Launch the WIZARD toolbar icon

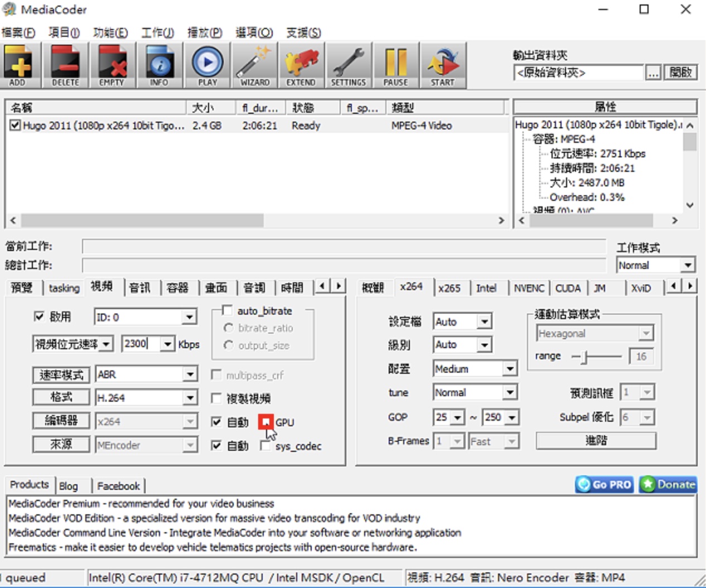coord(255,66)
